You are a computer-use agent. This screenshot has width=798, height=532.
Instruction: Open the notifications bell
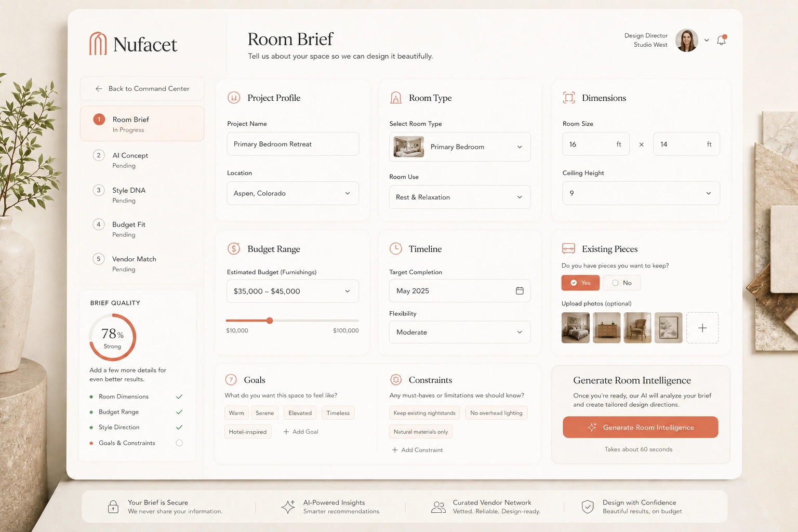(x=721, y=40)
